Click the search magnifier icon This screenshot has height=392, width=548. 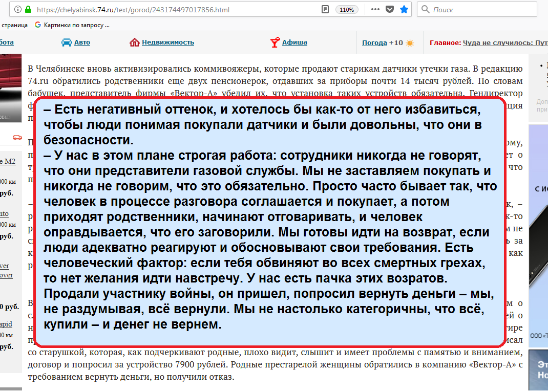click(x=425, y=10)
